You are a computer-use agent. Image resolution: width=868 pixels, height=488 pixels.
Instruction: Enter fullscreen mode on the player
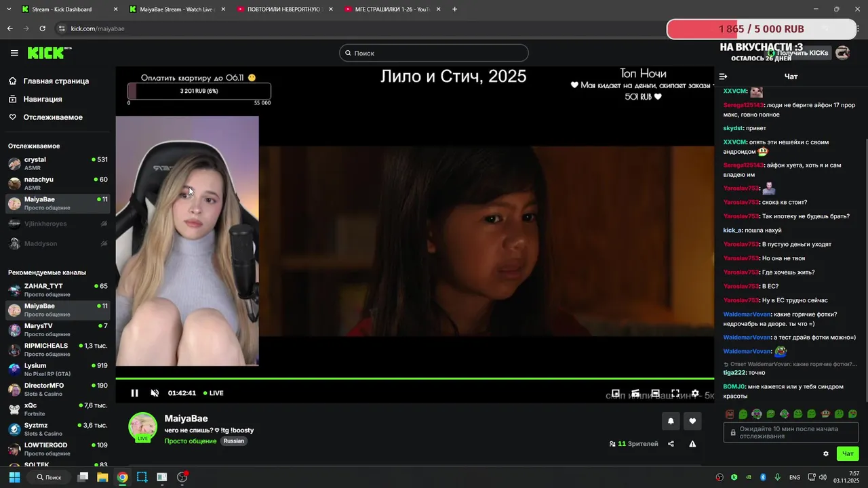tap(675, 393)
